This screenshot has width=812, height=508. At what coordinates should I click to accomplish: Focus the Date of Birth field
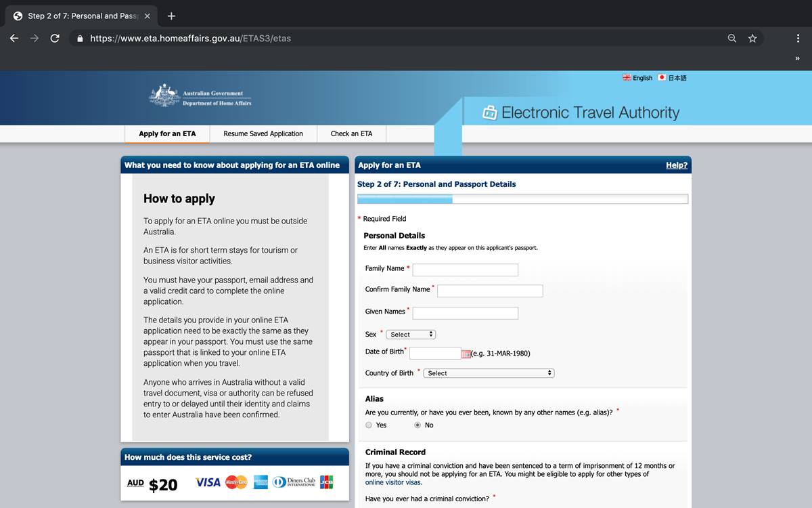(435, 353)
